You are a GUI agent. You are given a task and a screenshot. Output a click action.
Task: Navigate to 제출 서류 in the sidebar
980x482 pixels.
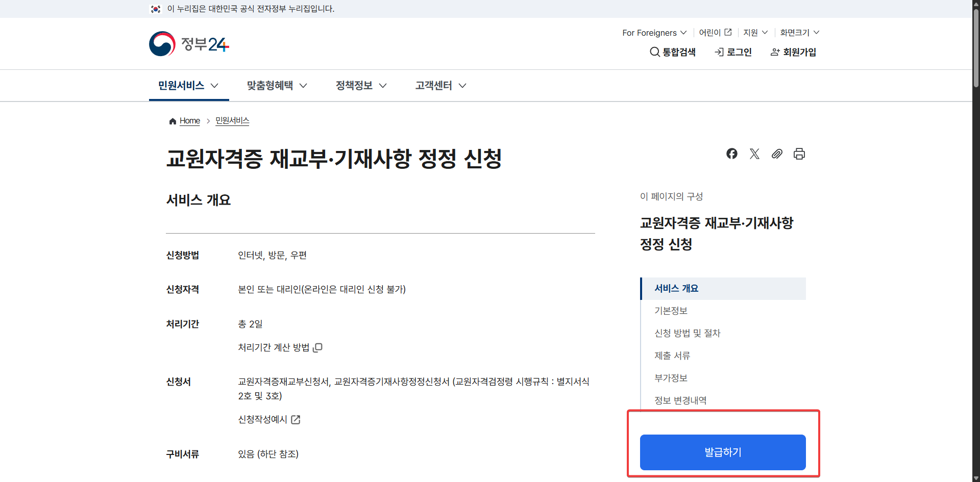tap(672, 356)
